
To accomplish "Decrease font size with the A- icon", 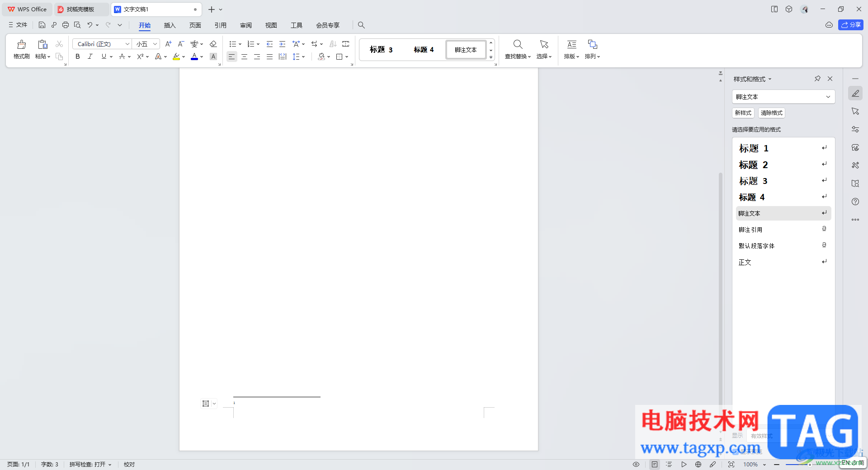I will point(181,44).
